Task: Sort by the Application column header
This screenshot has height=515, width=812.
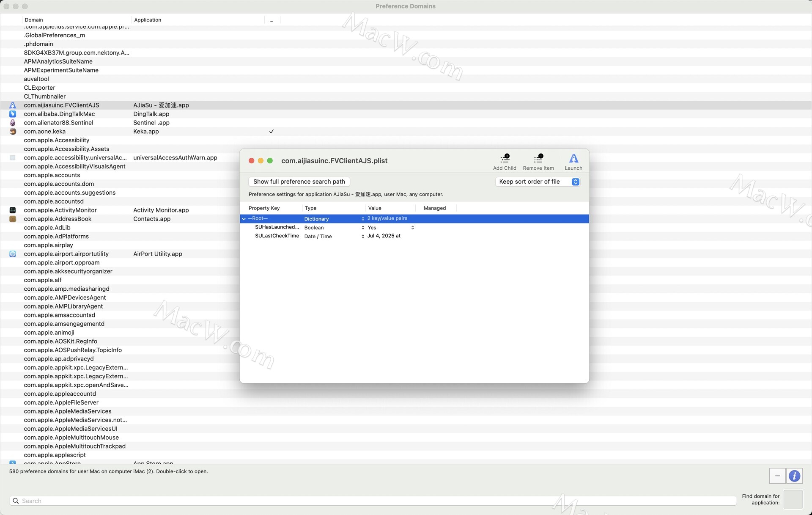Action: 148,20
